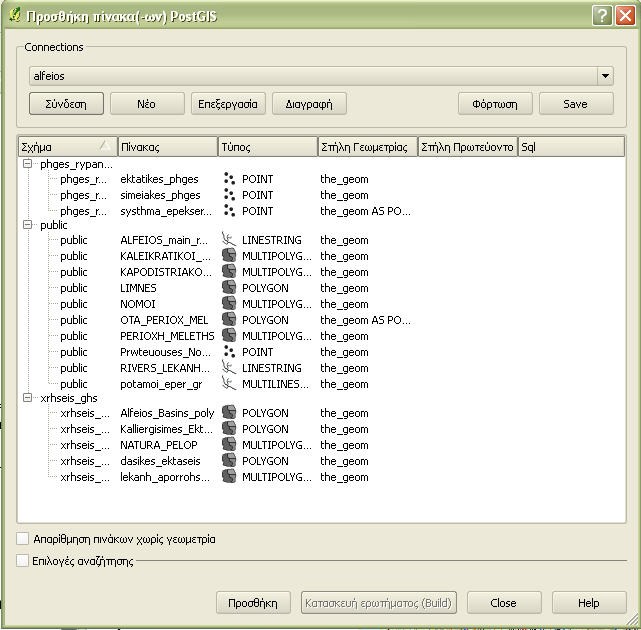Click the Σύνδεση connect button

click(66, 104)
